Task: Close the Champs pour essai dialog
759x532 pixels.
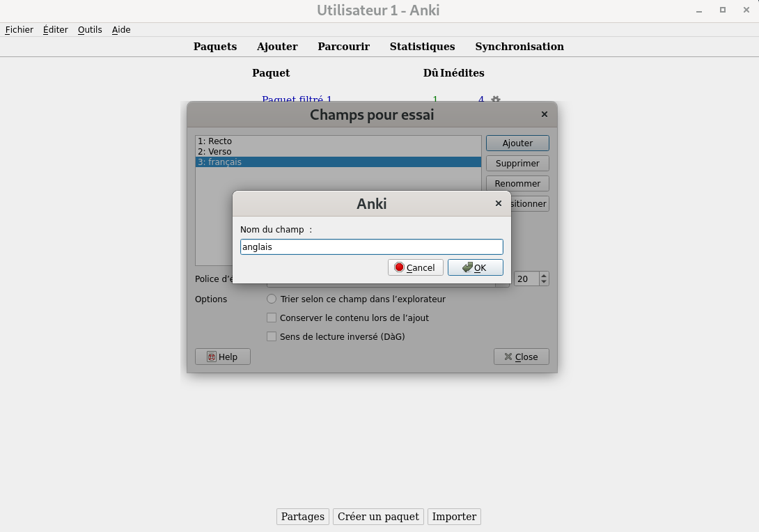Action: pos(544,114)
